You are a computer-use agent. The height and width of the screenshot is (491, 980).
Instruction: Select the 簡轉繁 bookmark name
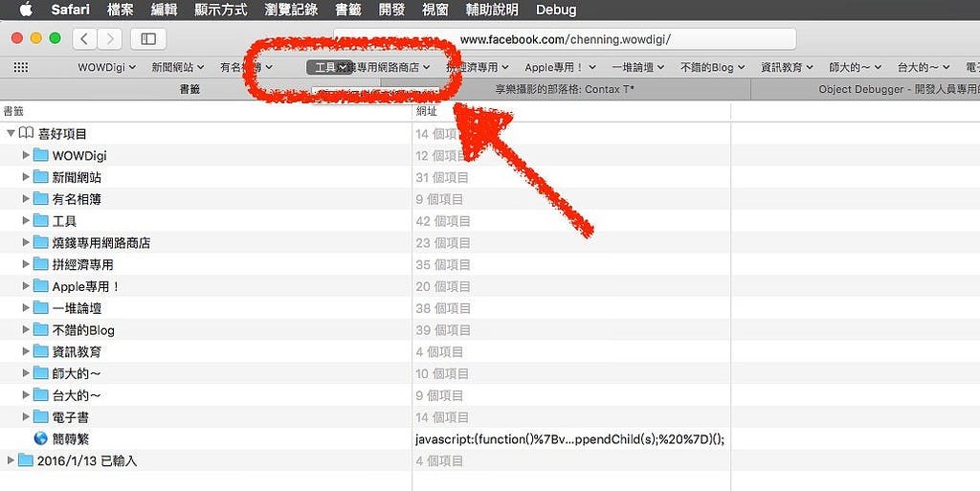click(71, 439)
